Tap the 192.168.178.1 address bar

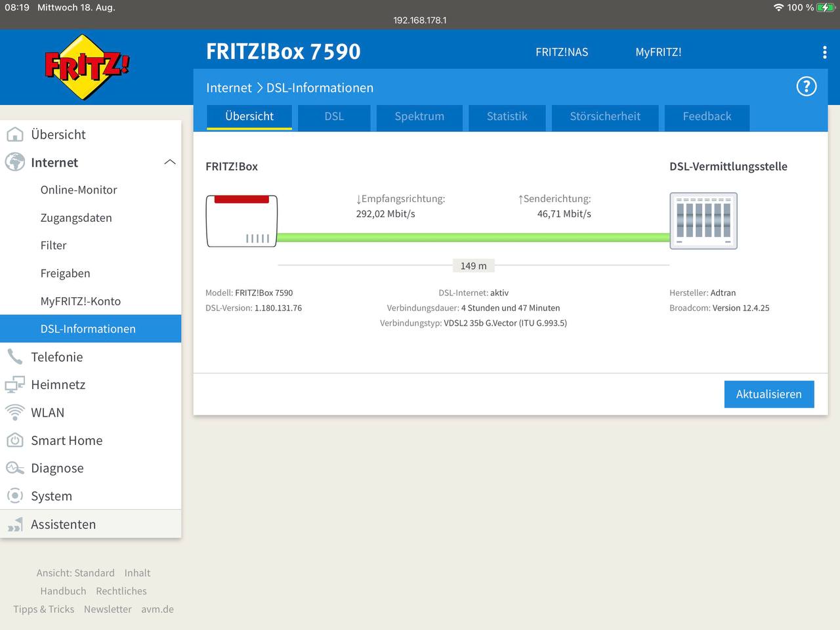coord(420,20)
